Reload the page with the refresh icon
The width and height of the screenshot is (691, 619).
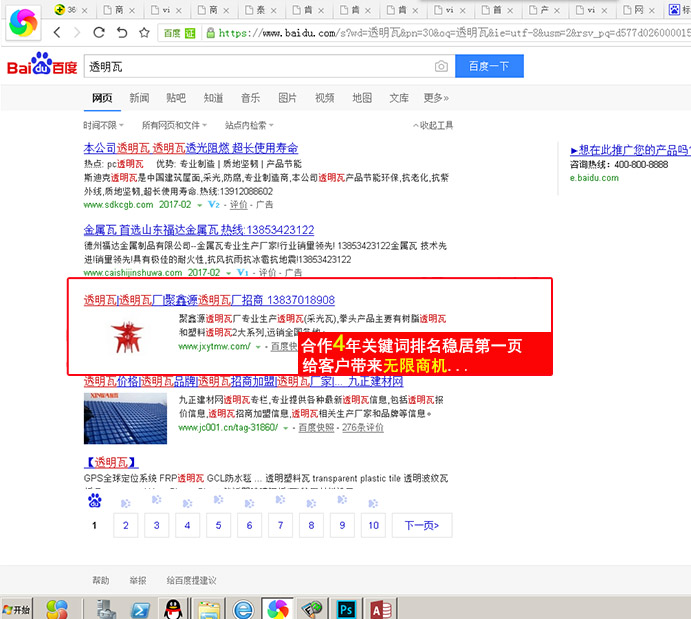[x=99, y=32]
